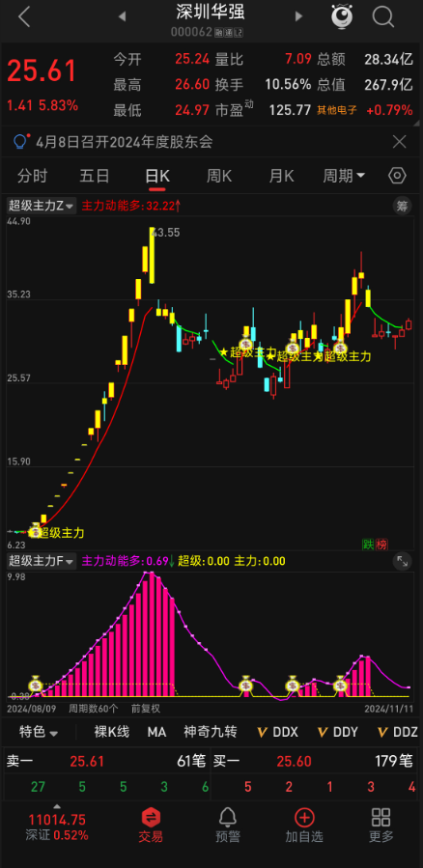The height and width of the screenshot is (868, 423).
Task: Tap the 量比 7.09 value
Action: (298, 59)
